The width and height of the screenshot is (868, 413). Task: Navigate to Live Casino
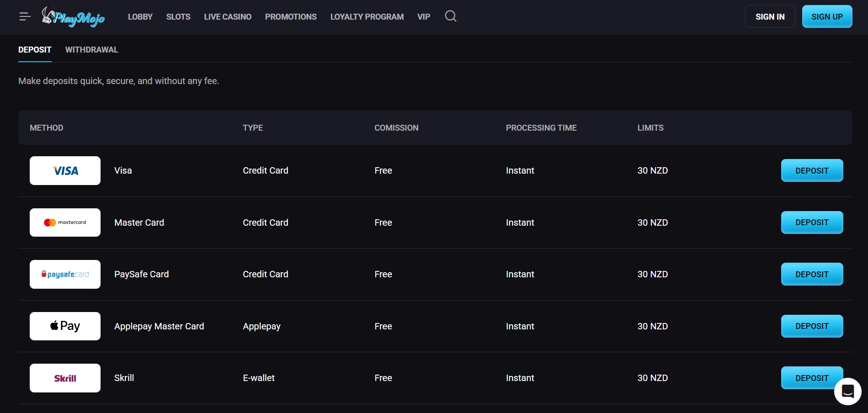(x=228, y=17)
